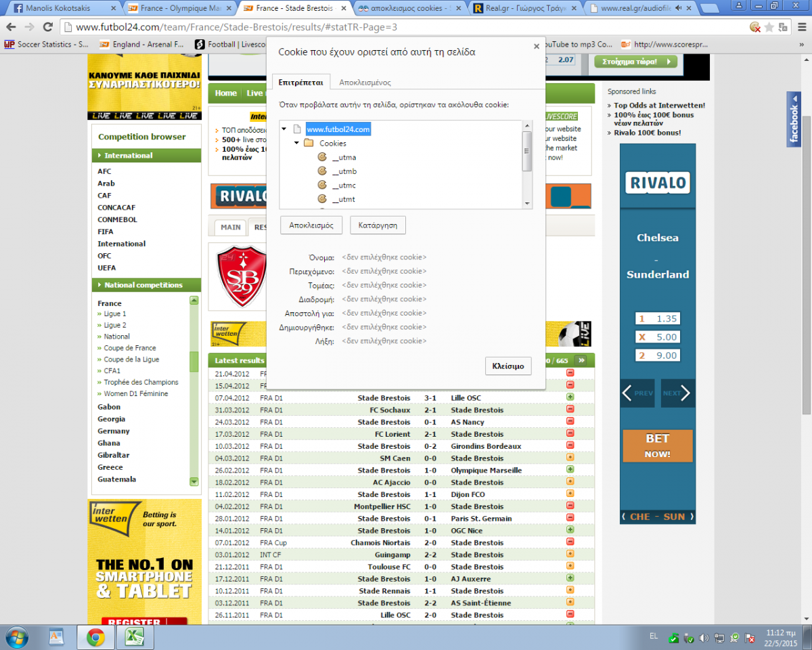This screenshot has width=812, height=650.
Task: Click the Home navigation menu item
Action: click(x=226, y=93)
